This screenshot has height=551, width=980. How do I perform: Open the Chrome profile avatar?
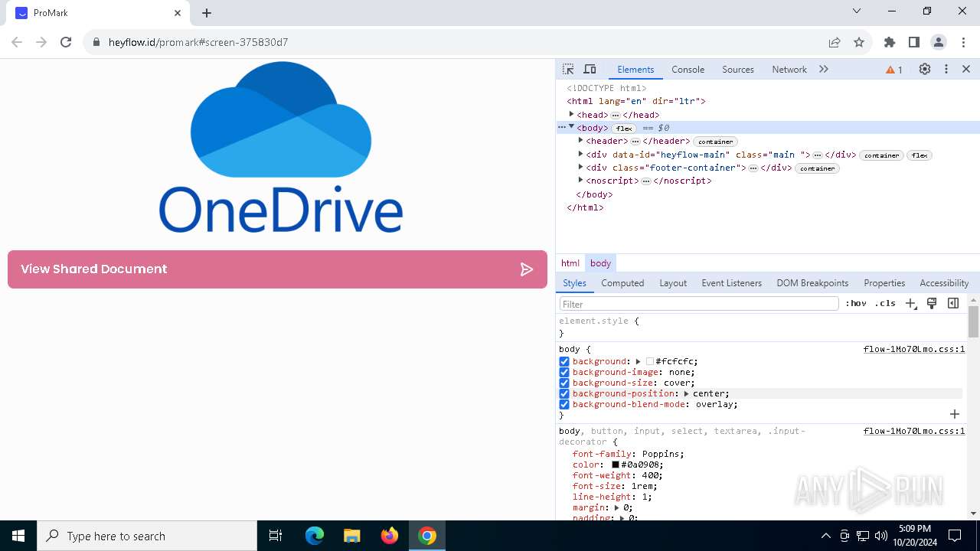[x=939, y=42]
